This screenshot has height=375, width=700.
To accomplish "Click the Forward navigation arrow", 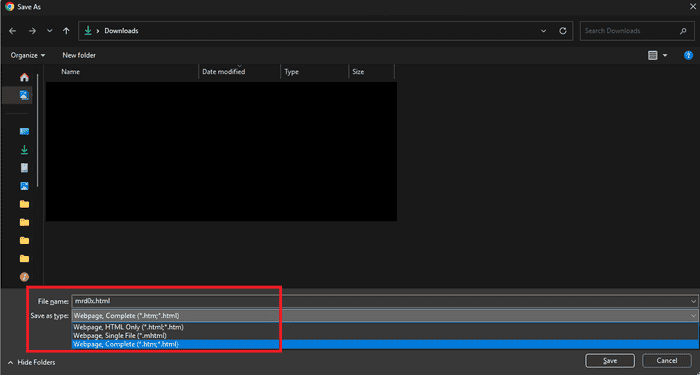I will pyautogui.click(x=32, y=31).
